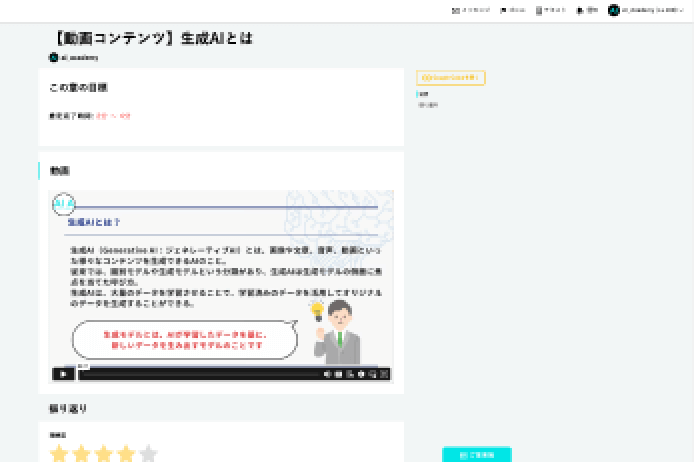
Task: Give a five-star rating with the grey star
Action: pos(148,454)
